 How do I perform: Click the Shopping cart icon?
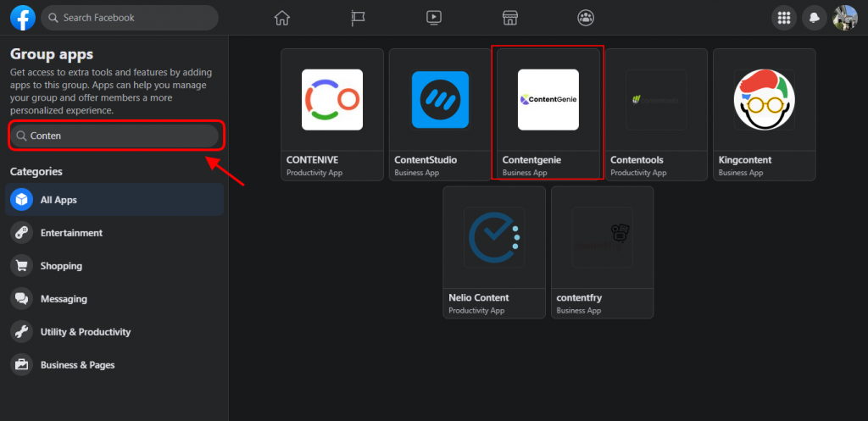point(21,266)
